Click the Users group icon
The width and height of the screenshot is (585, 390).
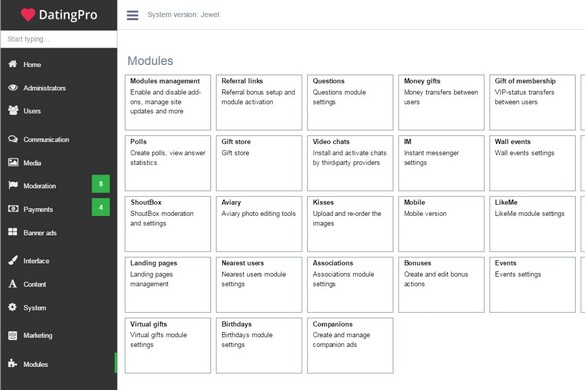click(x=13, y=110)
